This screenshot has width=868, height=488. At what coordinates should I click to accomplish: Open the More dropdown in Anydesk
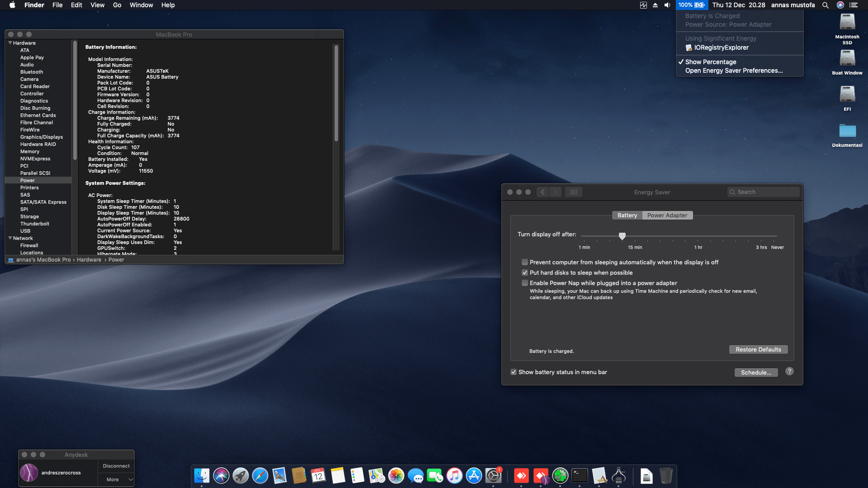[x=116, y=479]
